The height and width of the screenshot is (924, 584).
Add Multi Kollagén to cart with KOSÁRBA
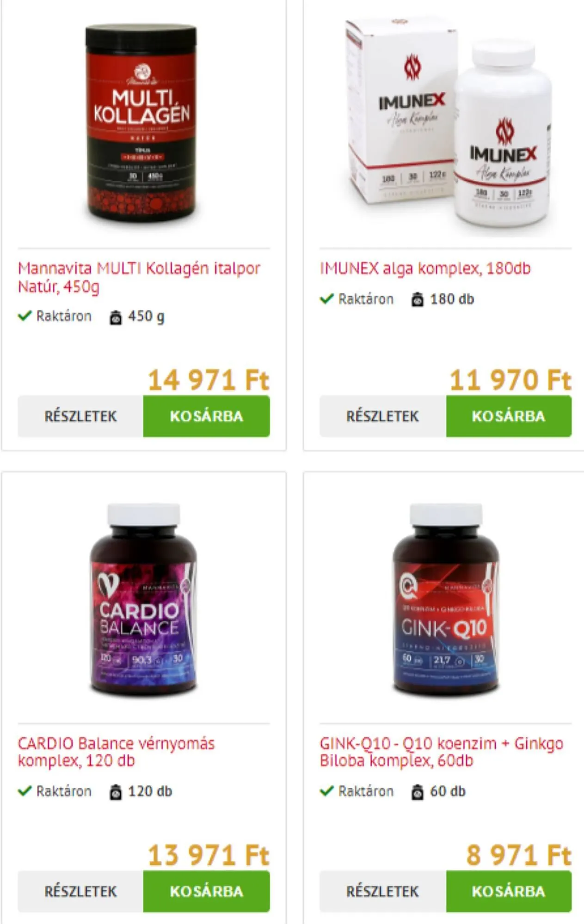[x=206, y=416]
